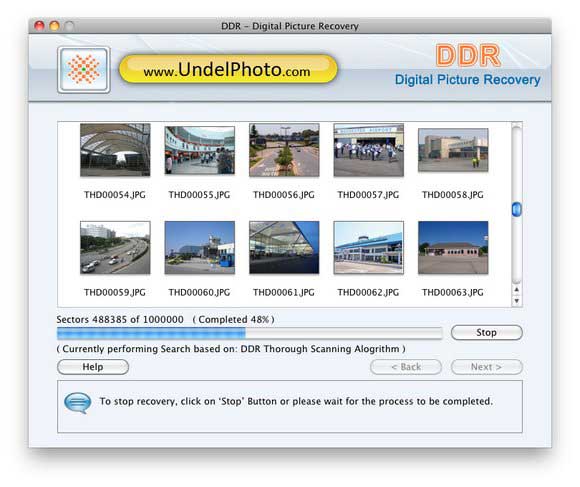Screen dimensions: 580x487
Task: Click the 'Sectors 488385 of 1000000' status text
Action: tap(120, 319)
